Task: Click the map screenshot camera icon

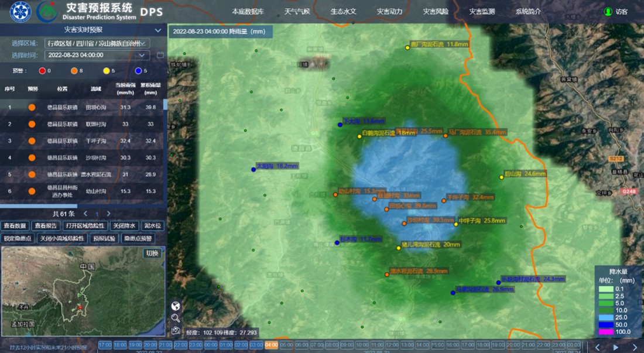Action: 176,330
